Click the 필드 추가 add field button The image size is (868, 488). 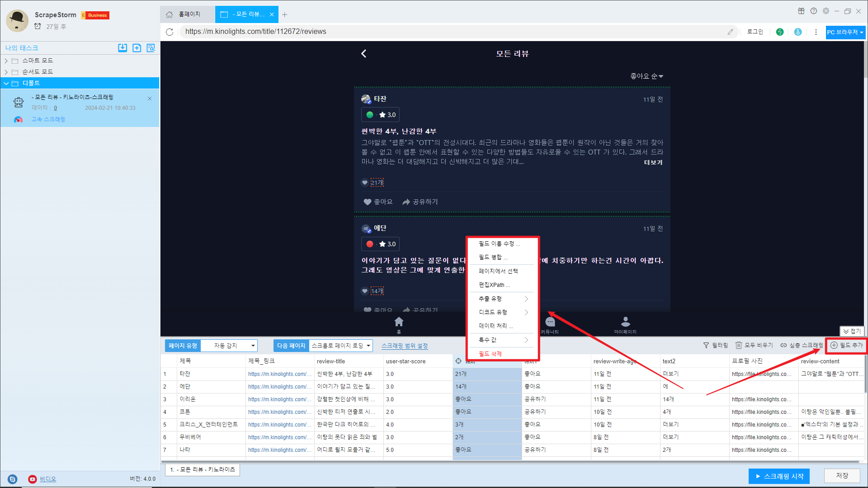click(846, 345)
